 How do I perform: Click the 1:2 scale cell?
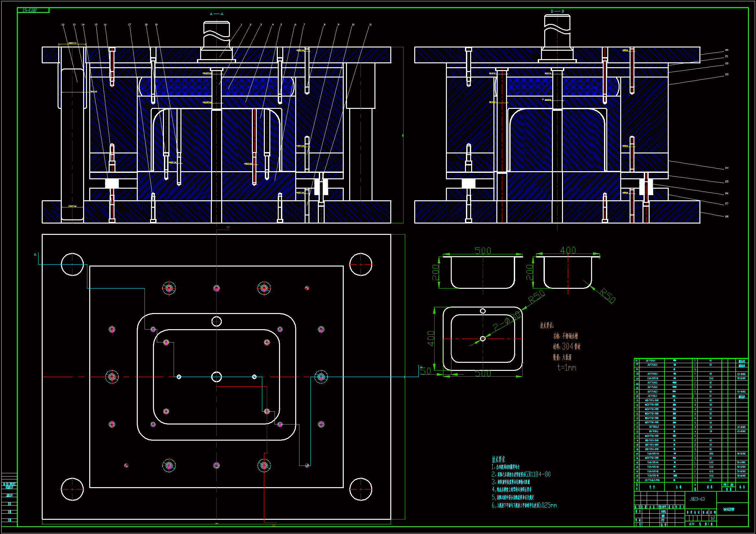click(713, 518)
